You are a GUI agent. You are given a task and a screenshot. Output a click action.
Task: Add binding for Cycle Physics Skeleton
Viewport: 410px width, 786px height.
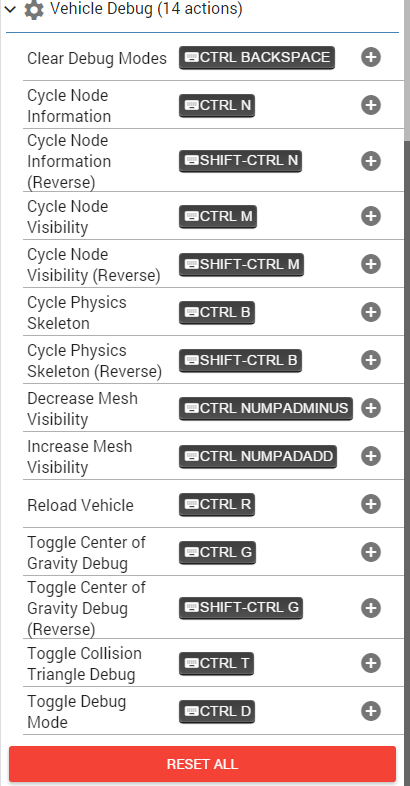coord(371,312)
